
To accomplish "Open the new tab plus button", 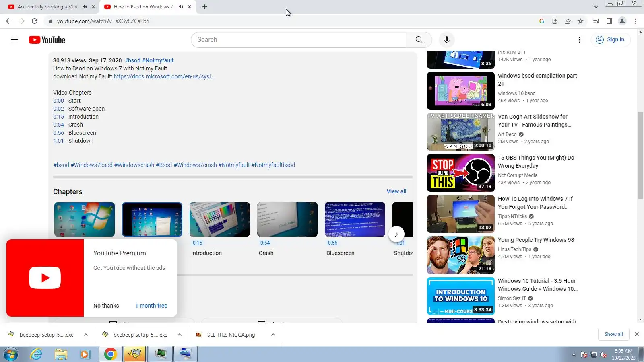I will tap(205, 7).
